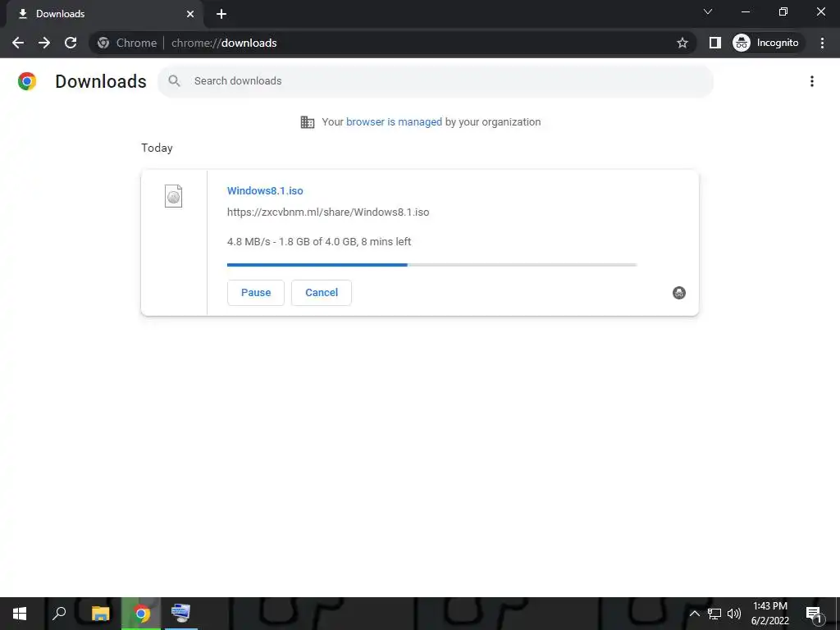Open Windows taskbar search

[59, 614]
